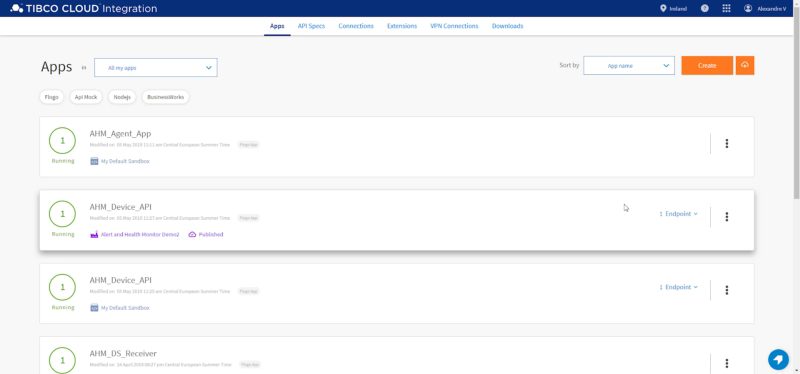Click the TIBCO Cloud Integration logo

(x=84, y=8)
